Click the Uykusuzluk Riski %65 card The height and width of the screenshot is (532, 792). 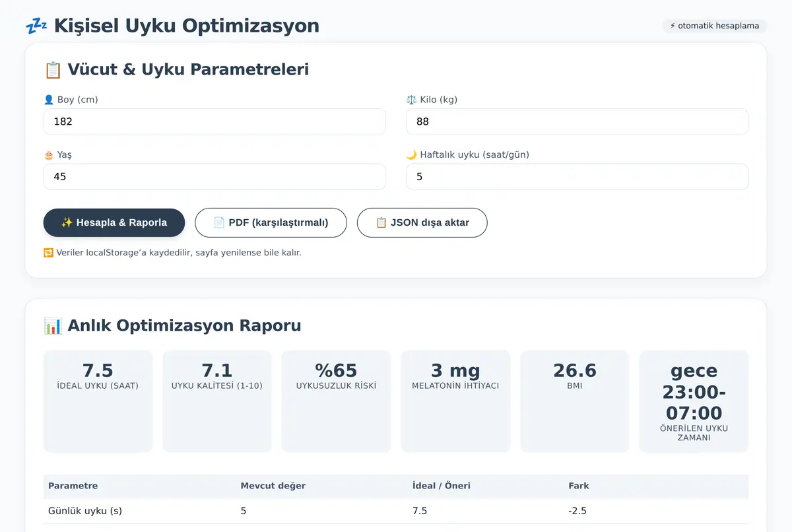pyautogui.click(x=337, y=401)
